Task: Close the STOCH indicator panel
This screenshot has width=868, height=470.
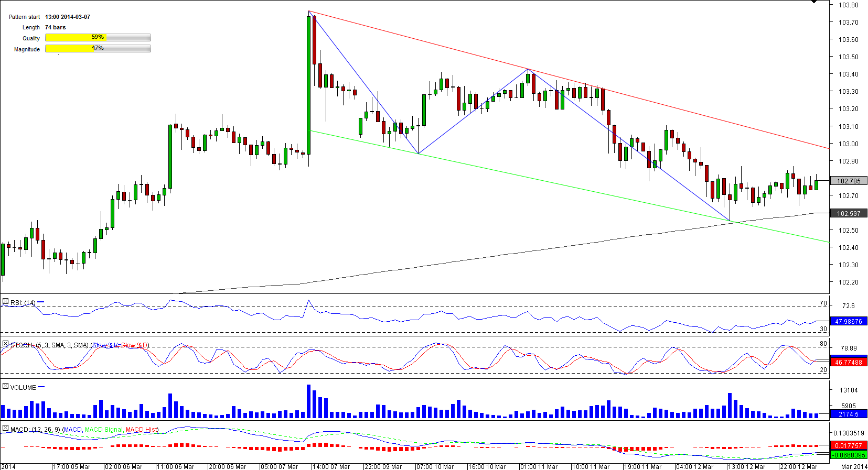Action: click(5, 344)
